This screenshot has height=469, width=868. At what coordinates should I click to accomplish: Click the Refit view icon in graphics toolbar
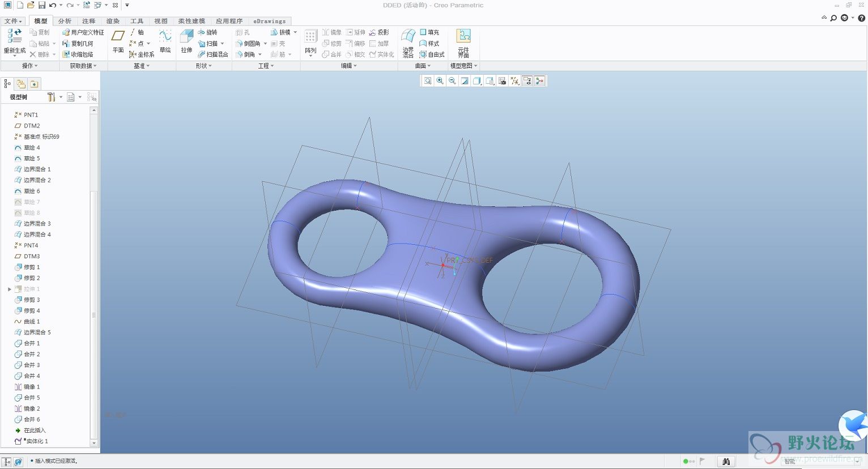(428, 81)
